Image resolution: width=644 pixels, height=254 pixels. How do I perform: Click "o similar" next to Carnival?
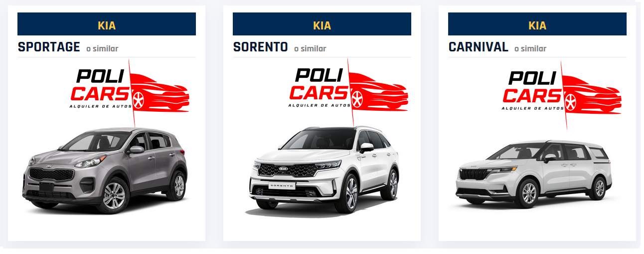(530, 48)
